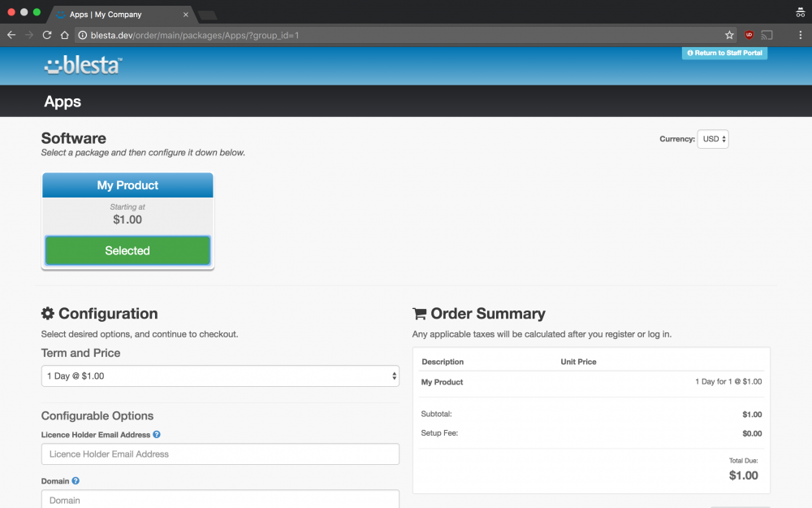Reload the page
Image resolution: width=812 pixels, height=508 pixels.
tap(47, 35)
